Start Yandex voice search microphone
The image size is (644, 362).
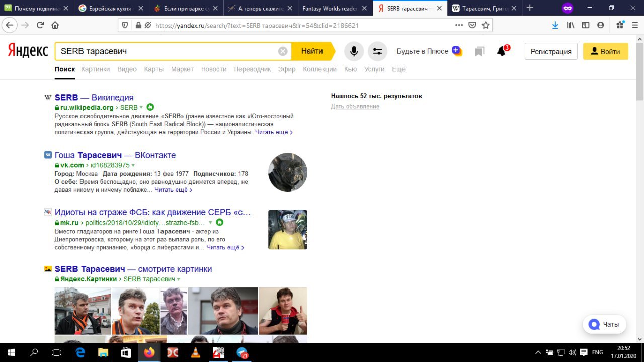(354, 51)
